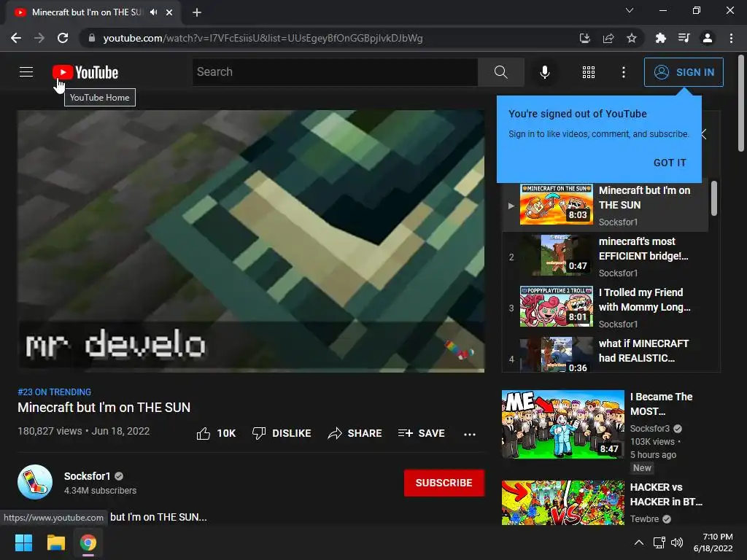
Task: Select 'what if MINECRAFT had REALISTIC' playlist item
Action: tap(605, 354)
